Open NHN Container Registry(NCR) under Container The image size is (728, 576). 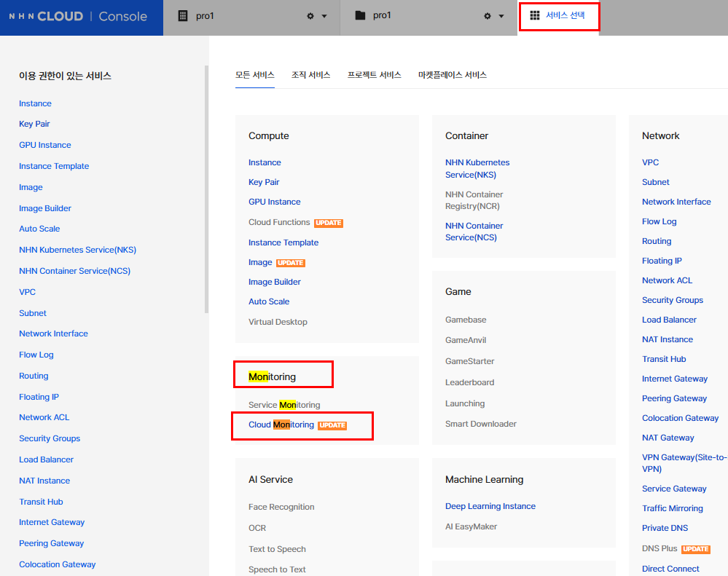tap(474, 200)
